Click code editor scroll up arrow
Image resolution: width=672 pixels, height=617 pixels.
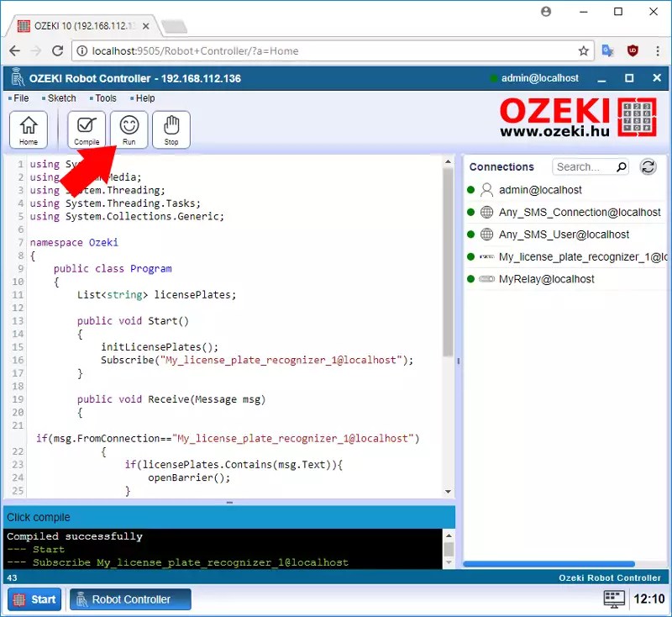point(448,161)
